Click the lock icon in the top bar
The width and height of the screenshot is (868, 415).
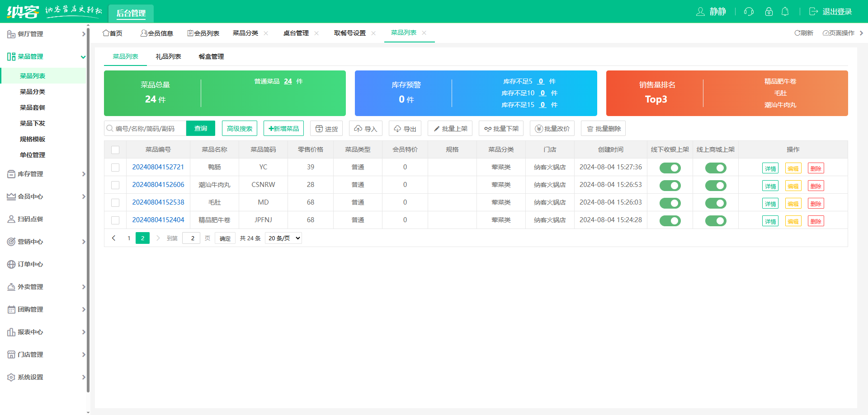pos(769,11)
